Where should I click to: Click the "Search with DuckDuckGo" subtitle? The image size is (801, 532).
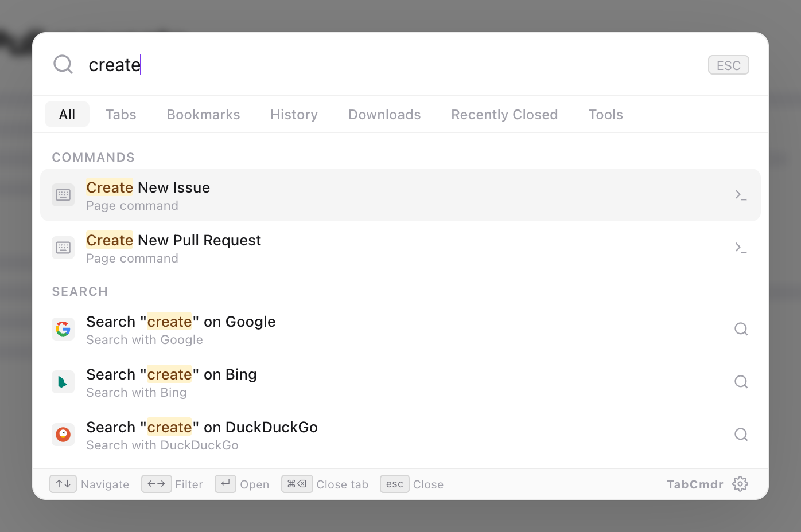pyautogui.click(x=162, y=445)
